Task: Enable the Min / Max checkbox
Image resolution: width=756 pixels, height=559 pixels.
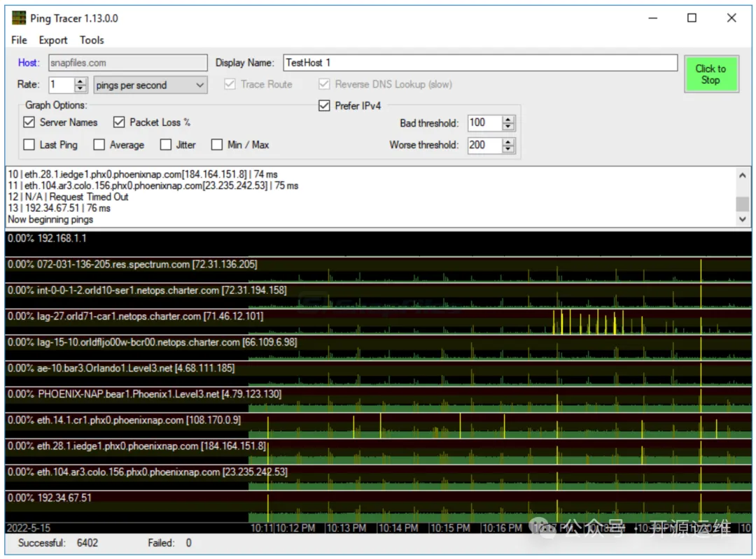Action: 217,145
